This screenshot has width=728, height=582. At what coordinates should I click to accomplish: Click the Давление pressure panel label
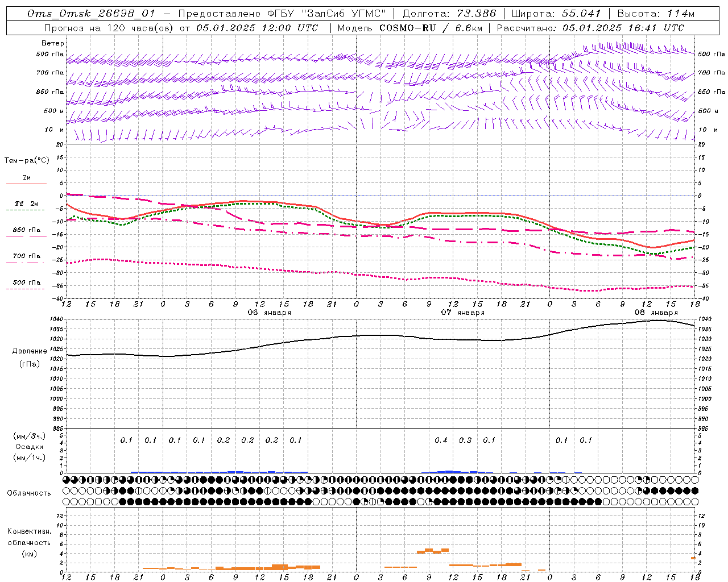point(30,351)
